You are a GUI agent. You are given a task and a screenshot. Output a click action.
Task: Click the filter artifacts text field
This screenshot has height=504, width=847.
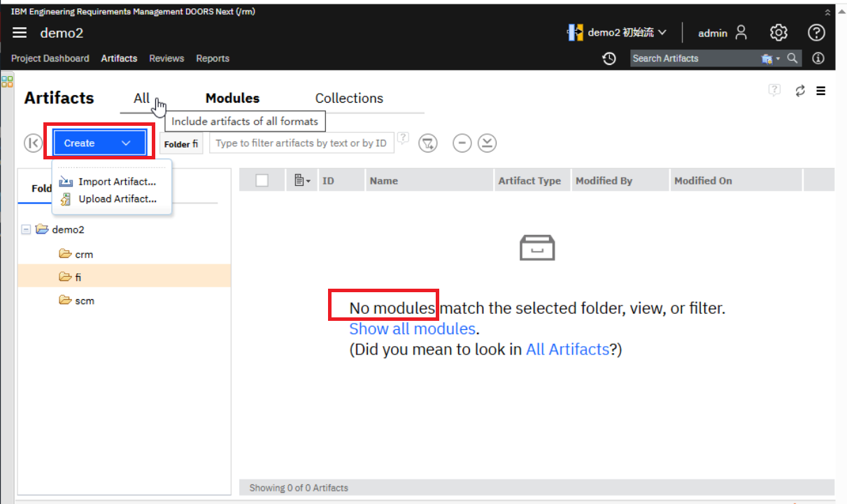coord(301,143)
